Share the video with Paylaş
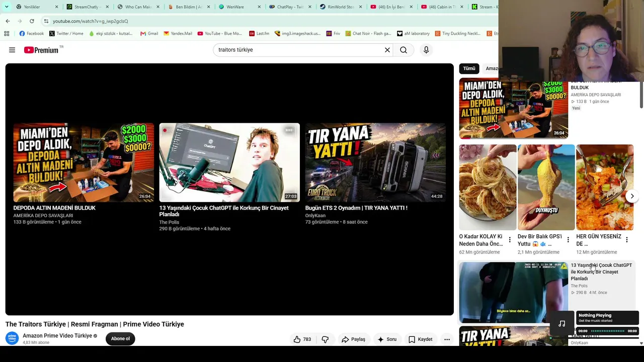Viewport: 644px width, 362px height. click(x=353, y=339)
